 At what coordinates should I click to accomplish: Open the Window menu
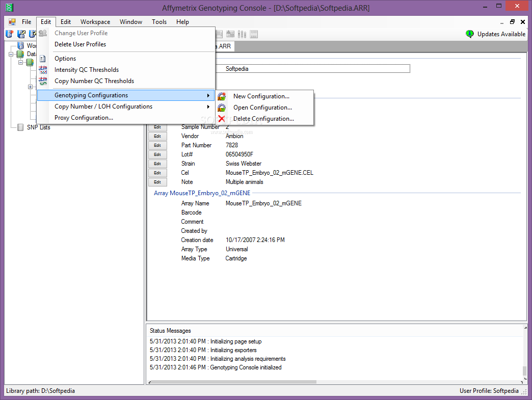pos(131,22)
